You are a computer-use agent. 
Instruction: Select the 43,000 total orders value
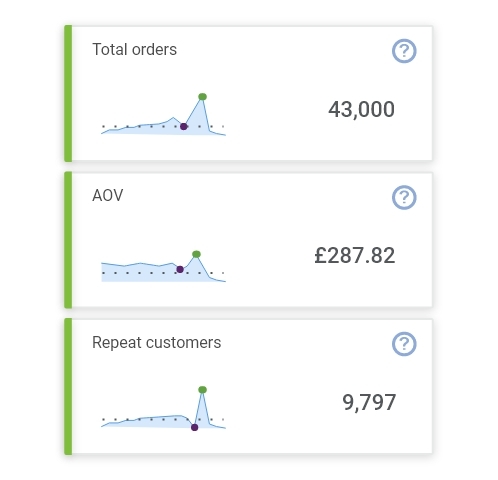[x=361, y=109]
